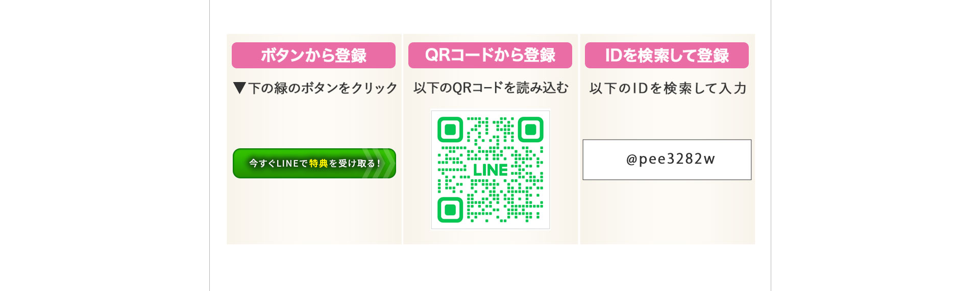Image resolution: width=980 pixels, height=291 pixels.
Task: Click the chevron arrows on green button
Action: 378,163
